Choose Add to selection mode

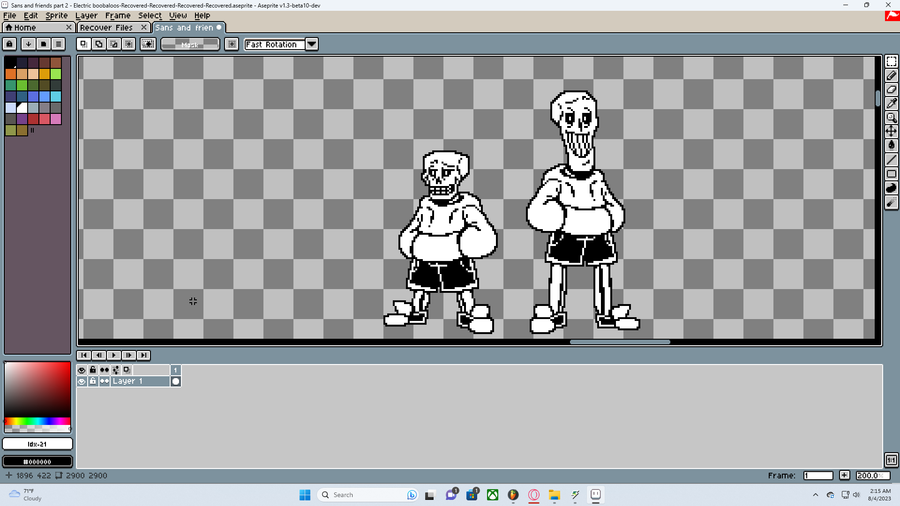coord(99,44)
